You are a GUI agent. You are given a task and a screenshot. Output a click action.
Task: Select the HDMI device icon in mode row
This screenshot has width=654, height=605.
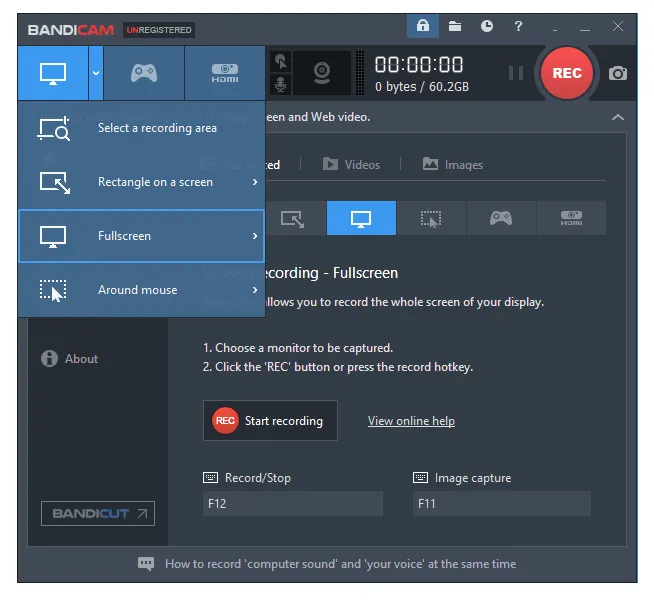pyautogui.click(x=571, y=218)
